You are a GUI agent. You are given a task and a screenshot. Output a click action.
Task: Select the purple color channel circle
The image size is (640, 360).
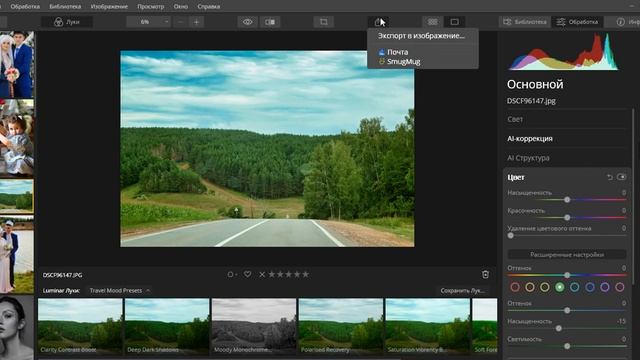pos(604,287)
